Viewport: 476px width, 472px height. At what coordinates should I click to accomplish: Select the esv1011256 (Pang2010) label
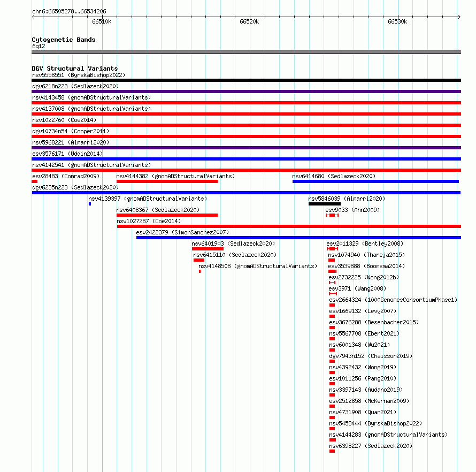point(363,378)
